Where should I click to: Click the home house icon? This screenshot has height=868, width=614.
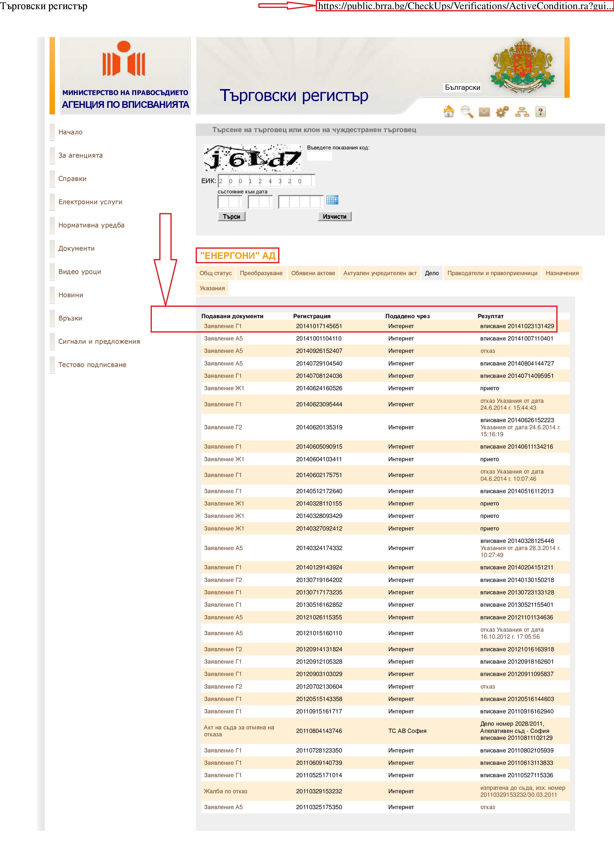tap(448, 112)
